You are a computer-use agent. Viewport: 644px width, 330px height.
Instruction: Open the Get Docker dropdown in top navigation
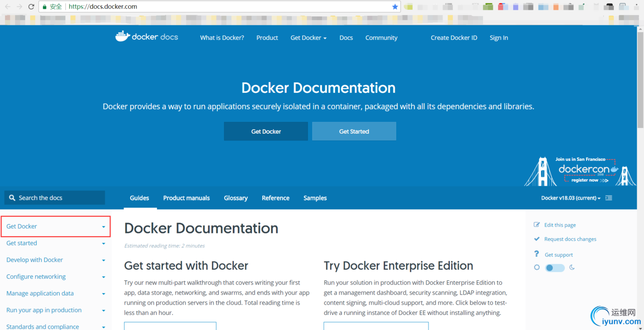coord(308,38)
